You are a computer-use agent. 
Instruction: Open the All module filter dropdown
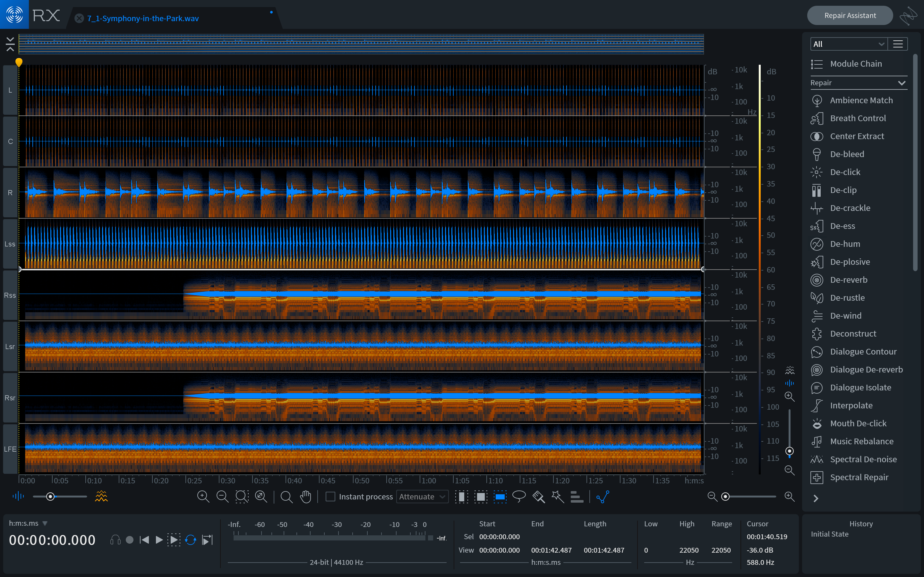click(x=848, y=44)
